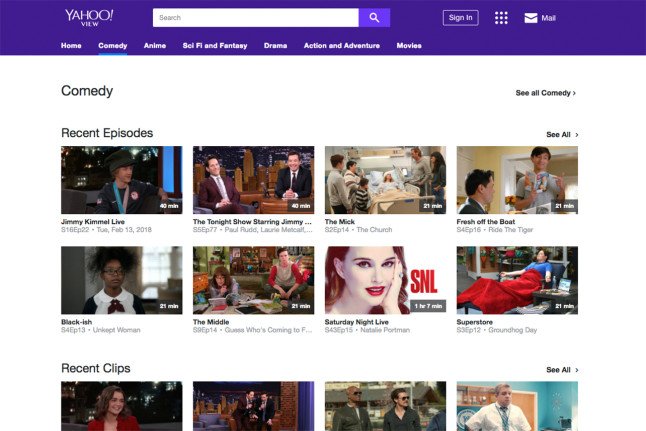Switch to the Anime tab
The width and height of the screenshot is (646, 431).
pos(155,46)
